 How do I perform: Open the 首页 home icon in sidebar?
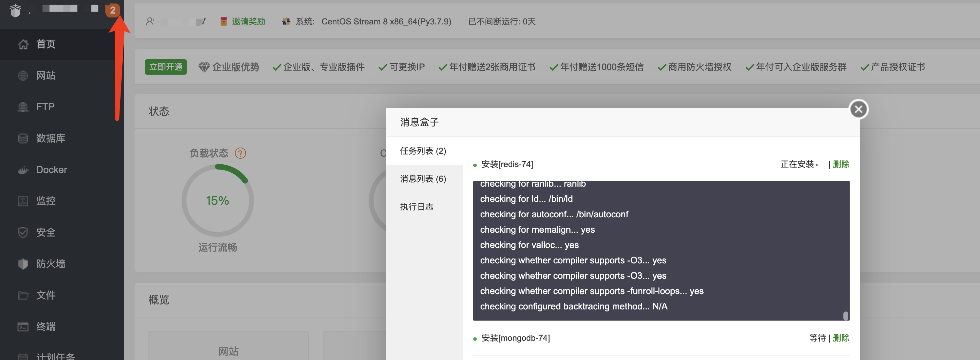[23, 44]
